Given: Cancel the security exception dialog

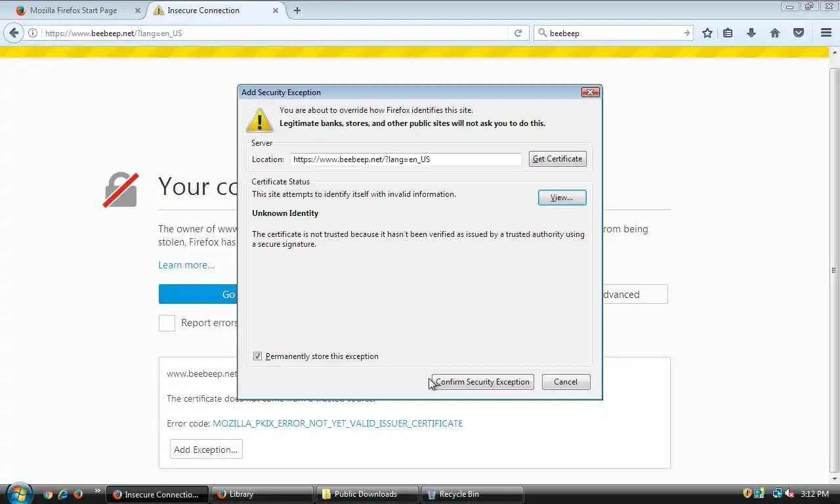Looking at the screenshot, I should coord(566,382).
